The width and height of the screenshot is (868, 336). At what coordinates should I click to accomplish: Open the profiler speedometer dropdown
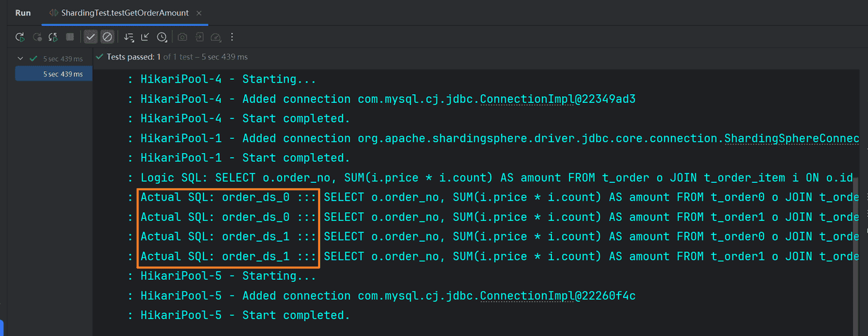[216, 37]
